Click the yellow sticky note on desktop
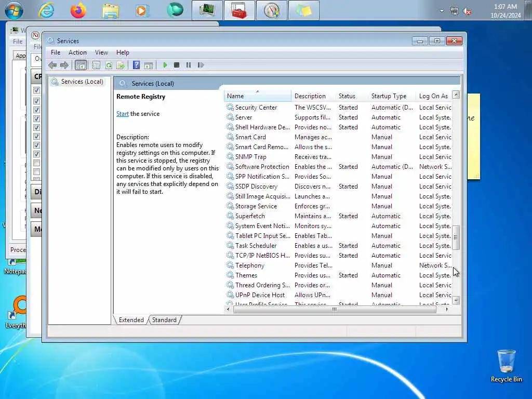This screenshot has height=399, width=532. [x=474, y=137]
